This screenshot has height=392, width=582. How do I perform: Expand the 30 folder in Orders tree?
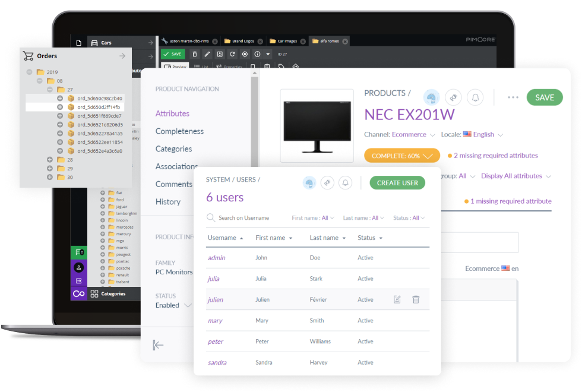pyautogui.click(x=49, y=177)
